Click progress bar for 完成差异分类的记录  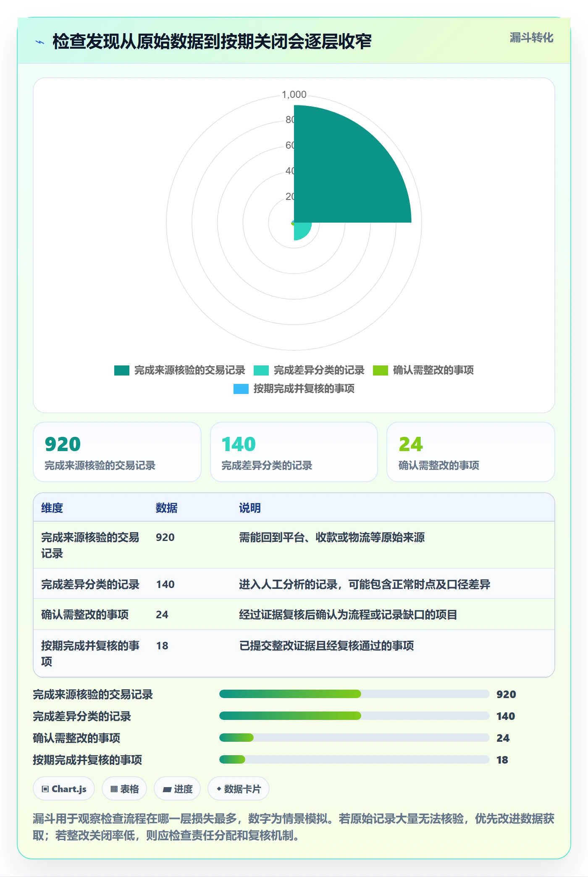[354, 716]
